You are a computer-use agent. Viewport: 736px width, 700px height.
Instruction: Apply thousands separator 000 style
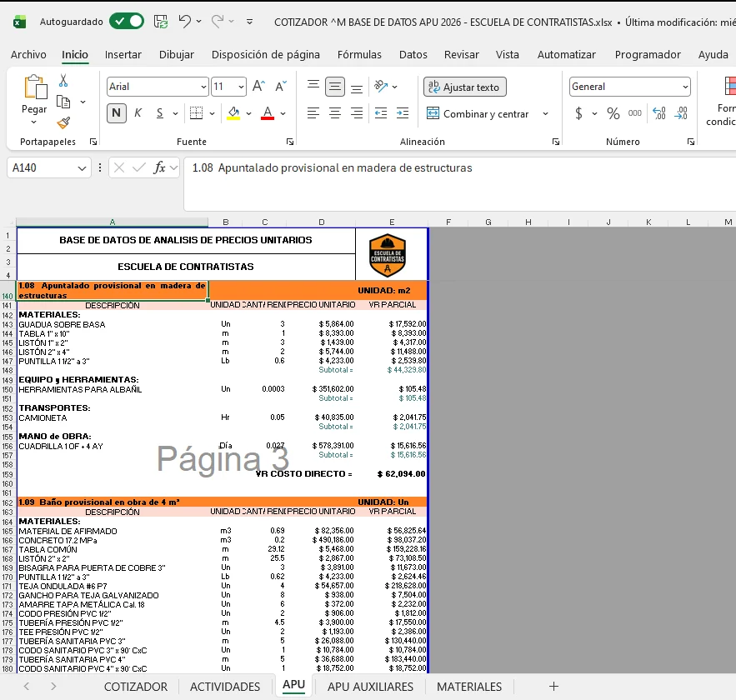coord(634,113)
